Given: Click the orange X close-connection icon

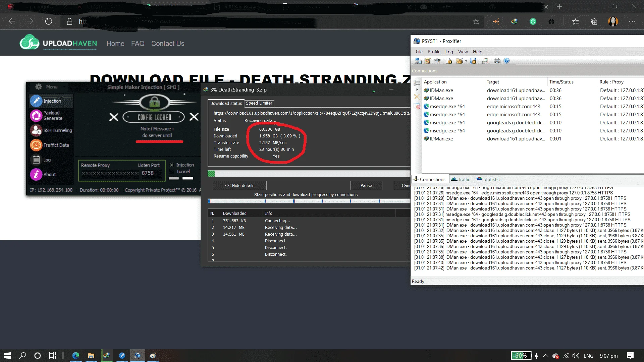Looking at the screenshot, I should (417, 97).
